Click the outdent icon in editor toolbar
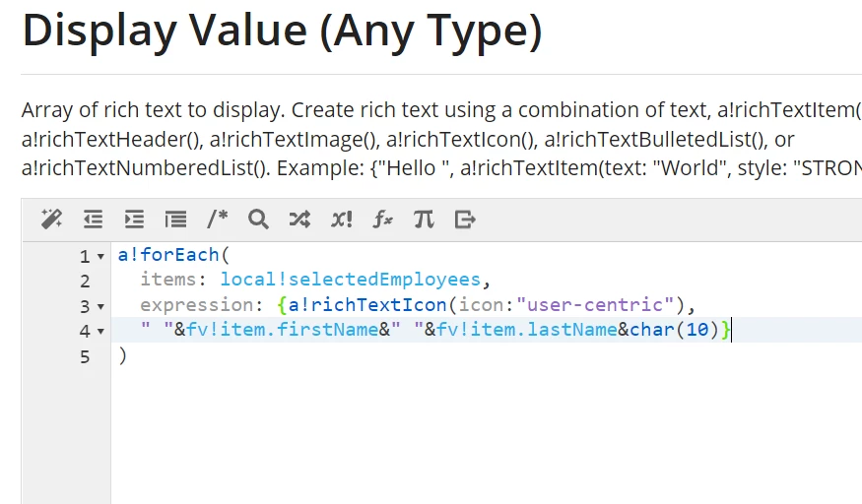The width and height of the screenshot is (862, 504). tap(93, 220)
